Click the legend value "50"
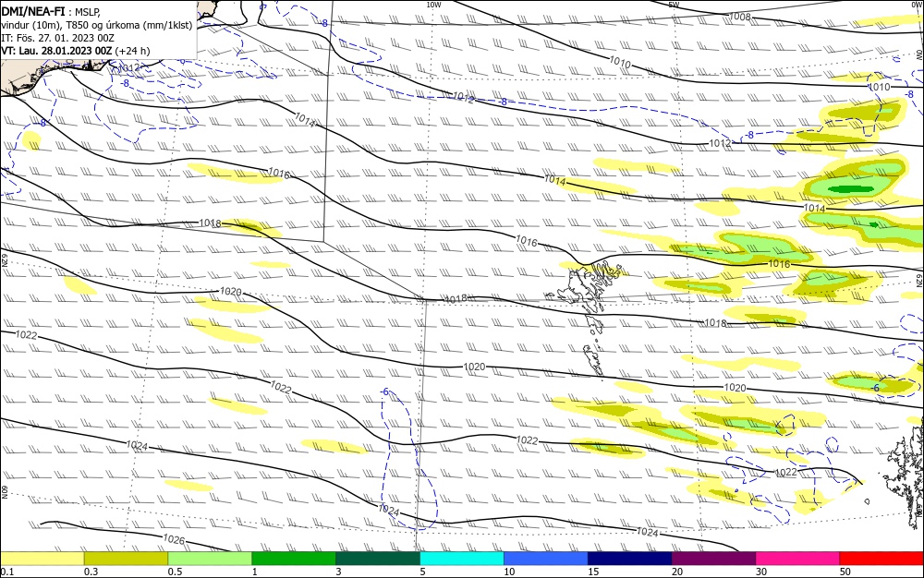Image resolution: width=924 pixels, height=578 pixels. pos(845,572)
